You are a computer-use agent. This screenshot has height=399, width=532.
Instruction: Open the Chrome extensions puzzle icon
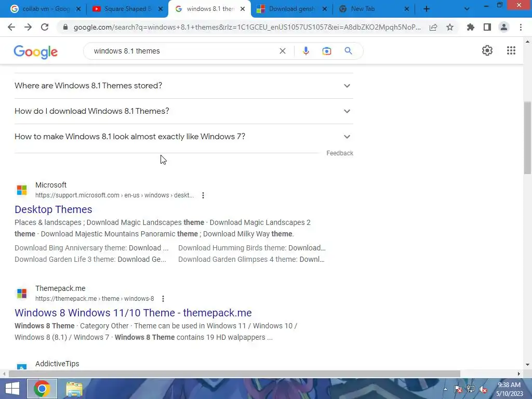click(x=471, y=27)
